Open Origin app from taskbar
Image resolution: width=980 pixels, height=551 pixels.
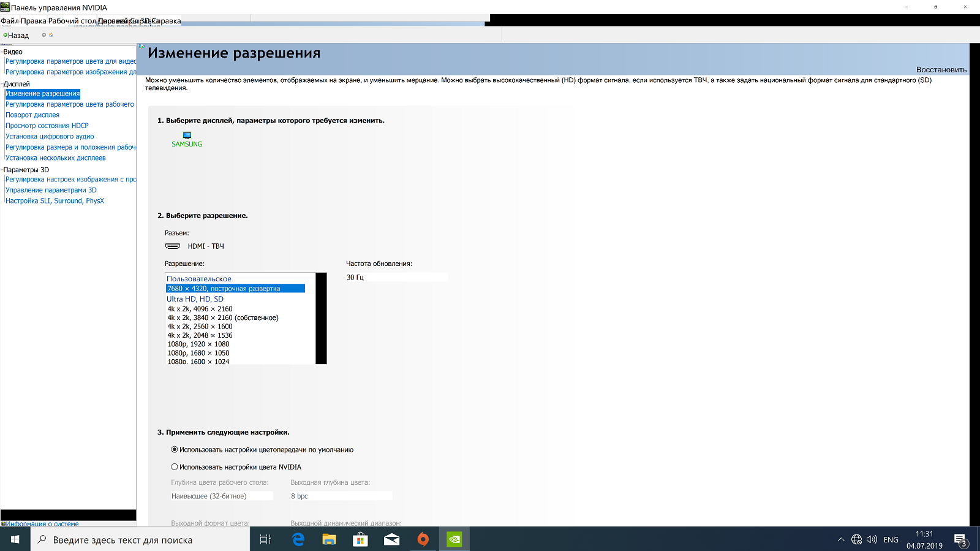coord(423,539)
